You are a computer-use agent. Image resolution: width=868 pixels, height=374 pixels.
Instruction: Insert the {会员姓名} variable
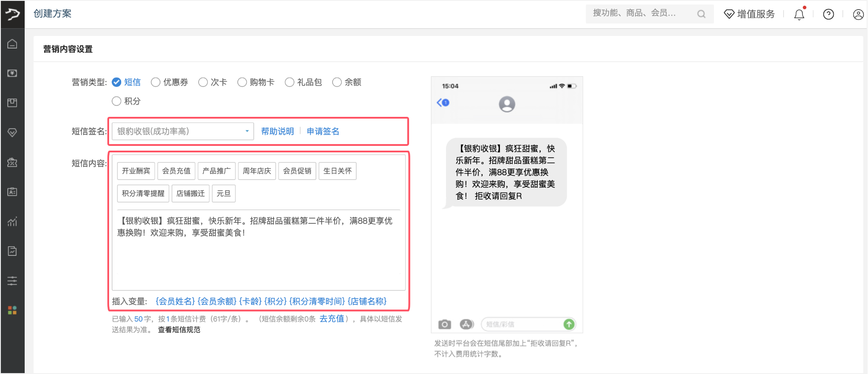click(x=175, y=301)
